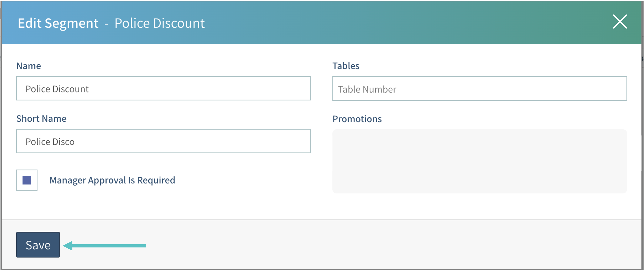This screenshot has width=644, height=270.
Task: Place cursor after 'Police Disco' text
Action: (x=75, y=142)
